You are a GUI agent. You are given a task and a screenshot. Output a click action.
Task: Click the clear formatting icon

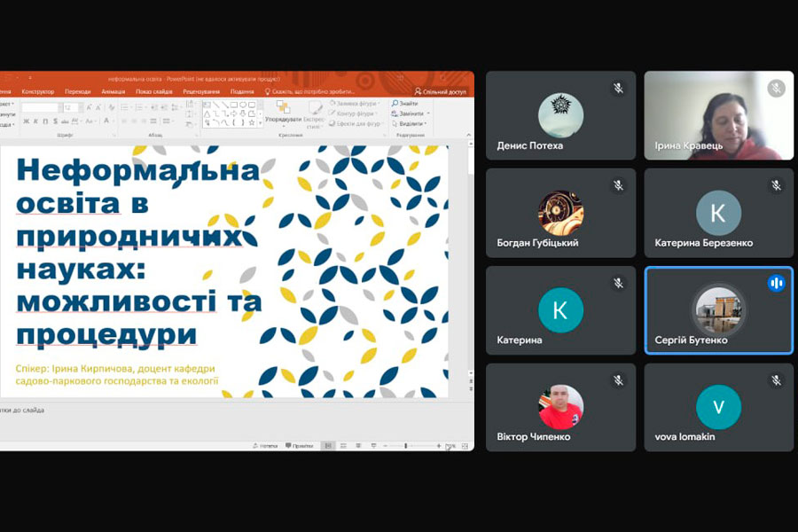click(112, 107)
